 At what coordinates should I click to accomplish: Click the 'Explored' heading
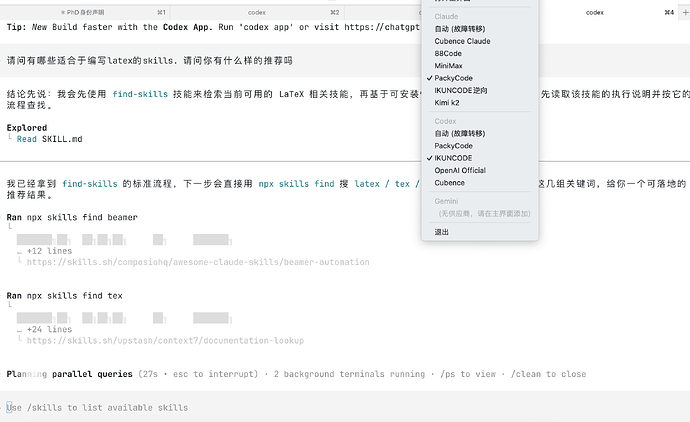[x=27, y=128]
